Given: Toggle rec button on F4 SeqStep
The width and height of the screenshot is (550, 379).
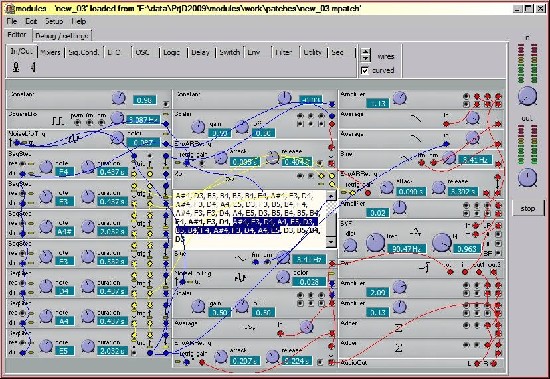Looking at the screenshot, I should pos(22,164).
